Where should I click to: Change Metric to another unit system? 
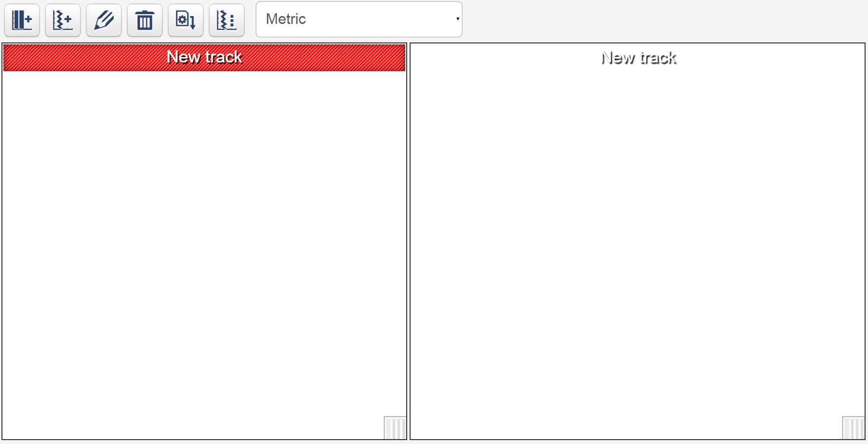pyautogui.click(x=358, y=19)
